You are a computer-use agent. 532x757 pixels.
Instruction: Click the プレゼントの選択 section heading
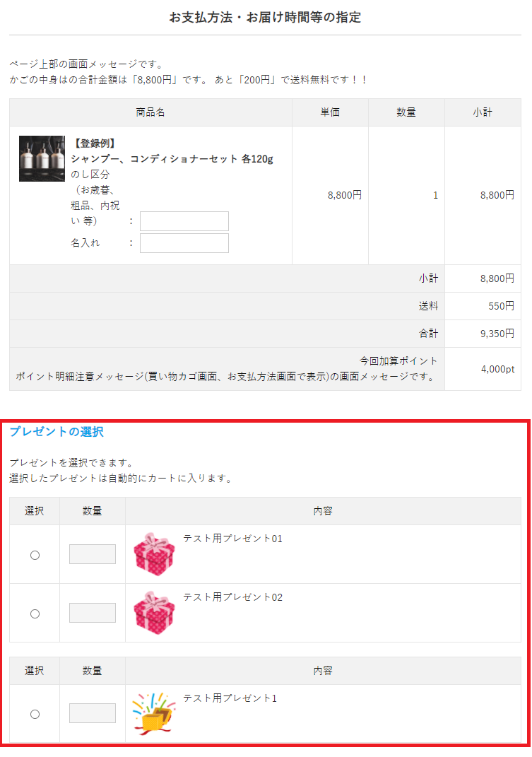[57, 432]
